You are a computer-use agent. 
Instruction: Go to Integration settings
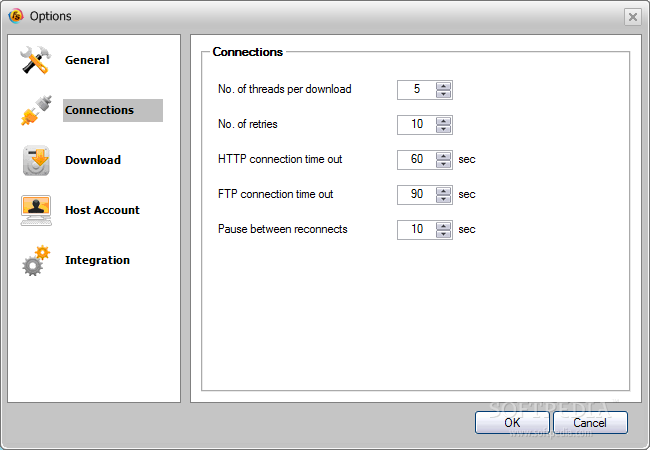(97, 260)
